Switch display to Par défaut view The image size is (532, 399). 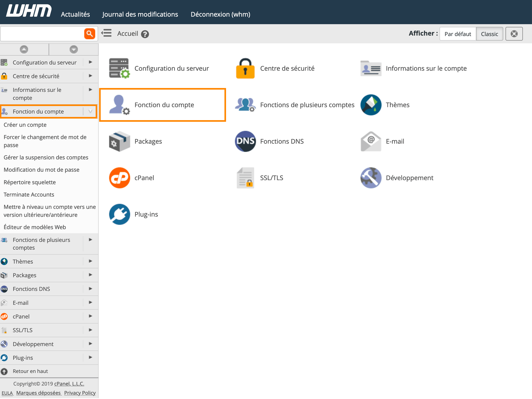click(x=458, y=34)
